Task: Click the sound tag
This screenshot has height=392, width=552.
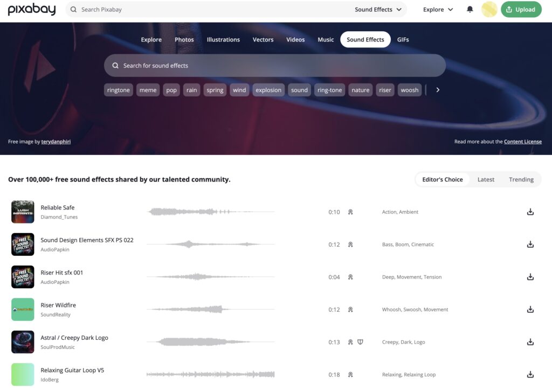Action: tap(299, 90)
